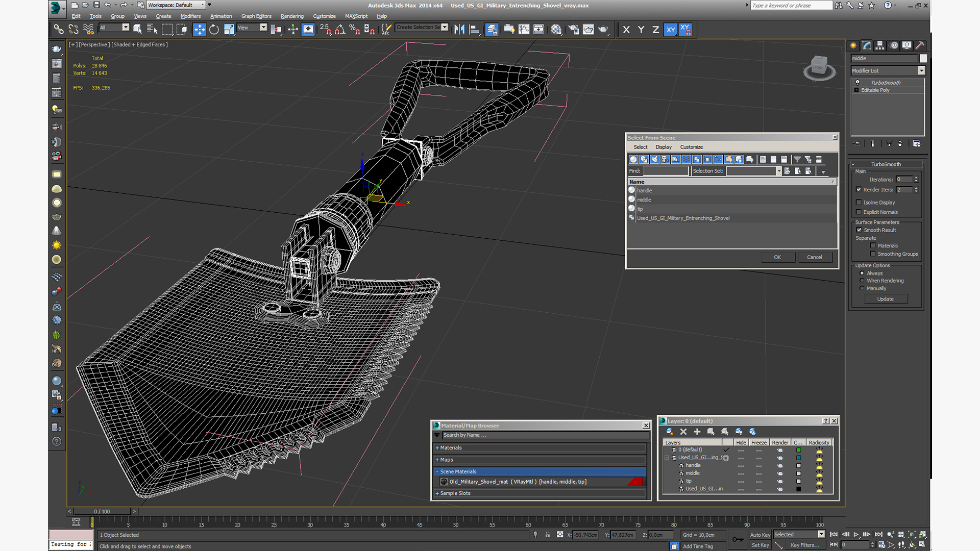This screenshot has height=551, width=980.
Task: Toggle Smooth Result checkbox
Action: tap(859, 230)
